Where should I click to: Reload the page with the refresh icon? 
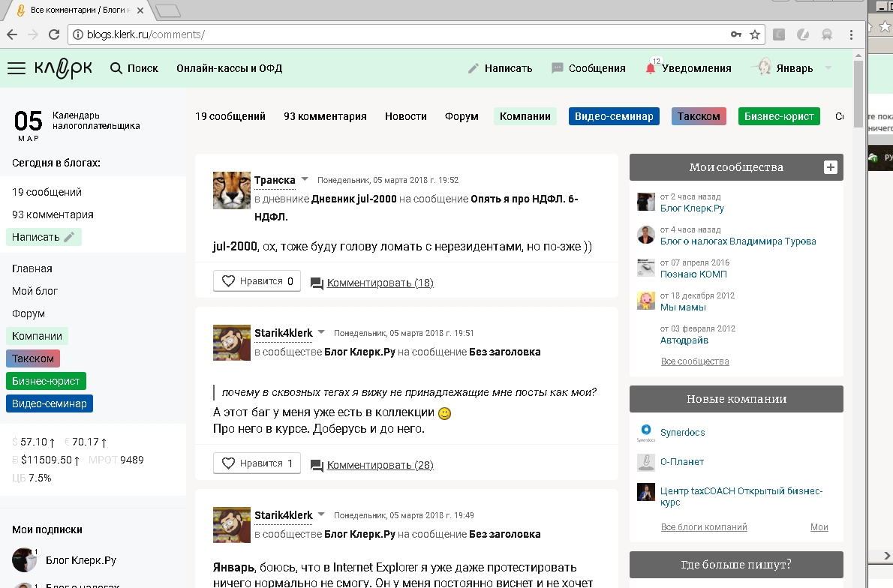54,34
